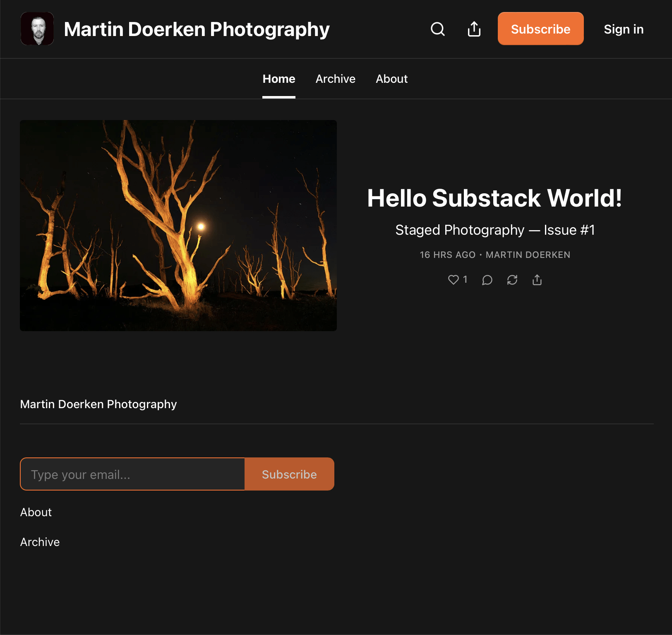Switch to the Archive tab
The image size is (672, 635).
click(x=335, y=79)
